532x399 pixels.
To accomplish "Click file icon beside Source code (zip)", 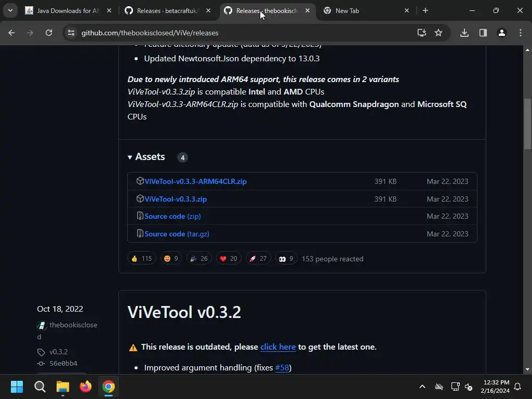I will [140, 216].
